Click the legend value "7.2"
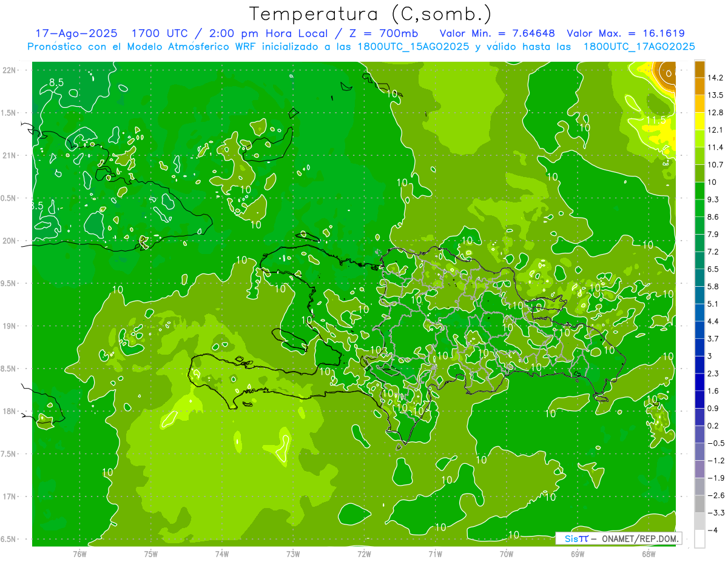The height and width of the screenshot is (562, 728). (x=713, y=251)
